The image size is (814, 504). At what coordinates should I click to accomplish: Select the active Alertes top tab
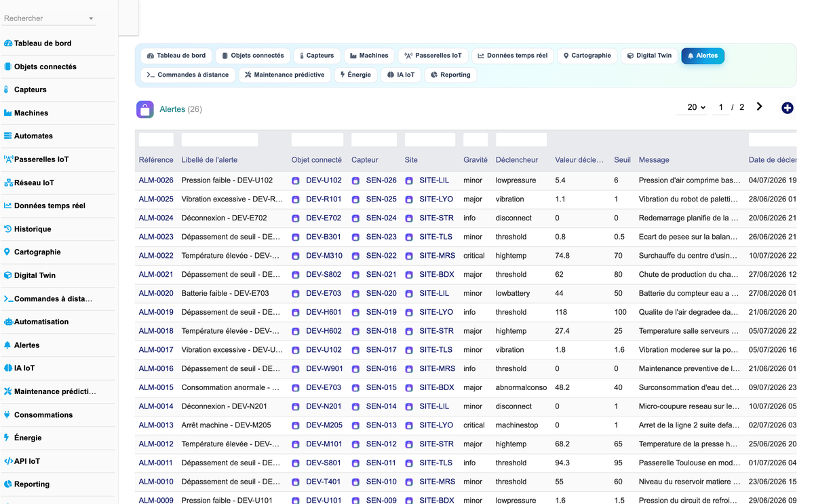click(x=702, y=56)
